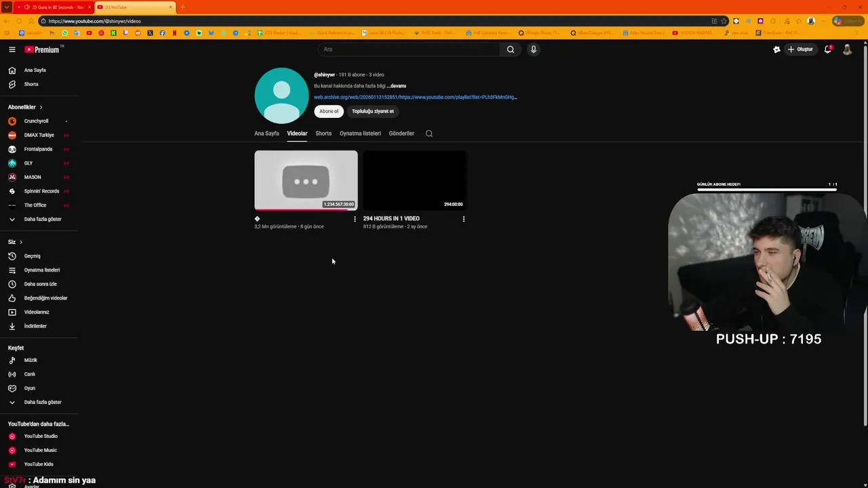The height and width of the screenshot is (488, 868).
Task: Open 294 HOURS IN 1 VIDEO title
Action: [391, 219]
